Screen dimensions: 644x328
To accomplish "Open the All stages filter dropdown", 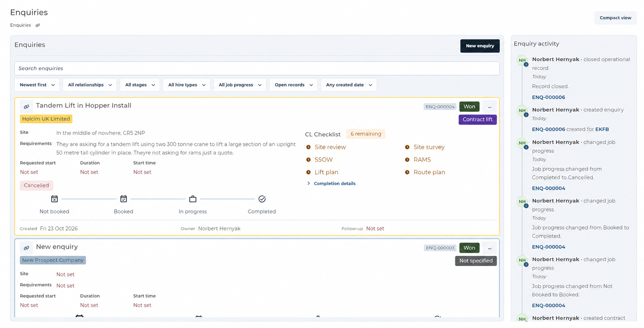I will [x=140, y=85].
